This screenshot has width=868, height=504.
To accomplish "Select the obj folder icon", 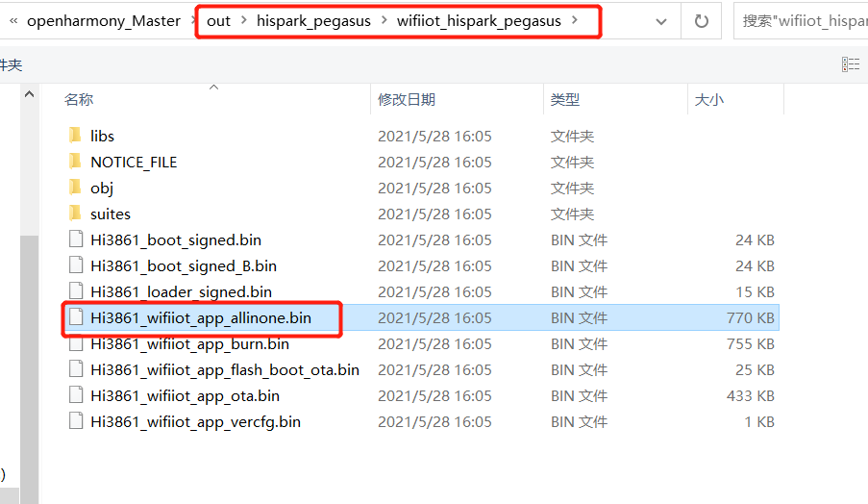I will pyautogui.click(x=75, y=188).
